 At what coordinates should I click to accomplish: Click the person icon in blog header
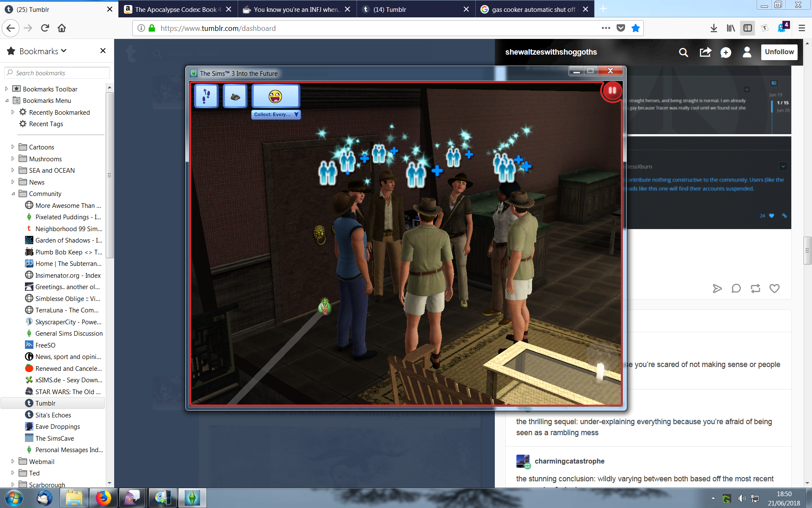pos(747,52)
